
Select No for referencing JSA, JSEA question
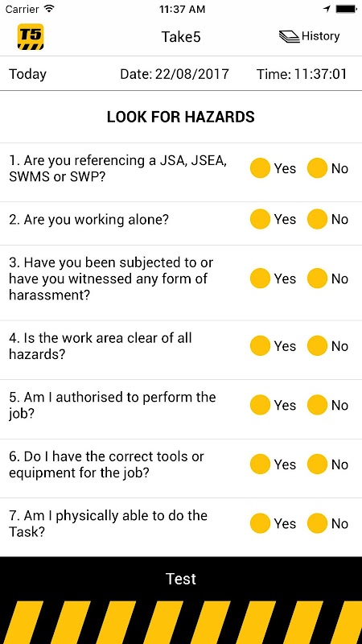317,168
